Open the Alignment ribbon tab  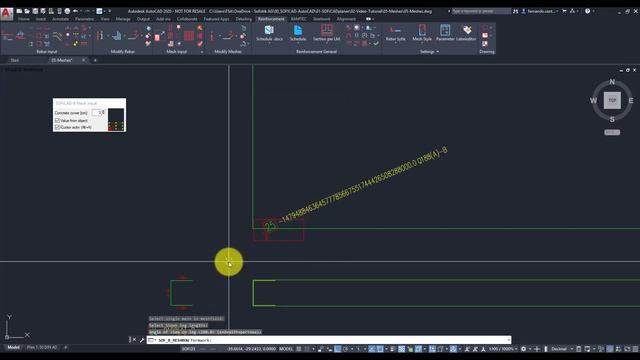(x=346, y=19)
